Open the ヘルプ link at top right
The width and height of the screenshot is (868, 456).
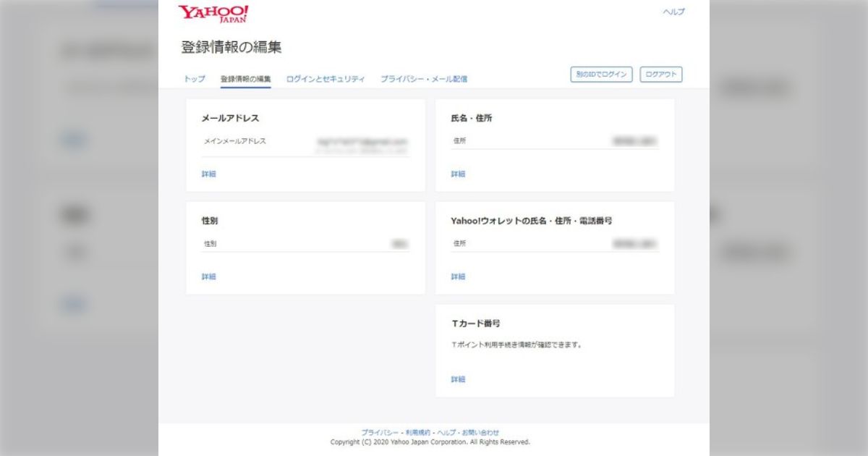[672, 12]
